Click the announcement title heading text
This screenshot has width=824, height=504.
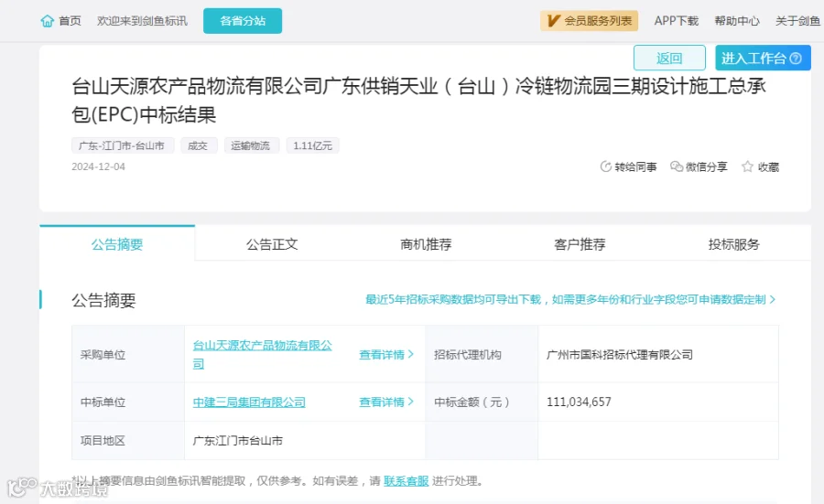[x=418, y=101]
